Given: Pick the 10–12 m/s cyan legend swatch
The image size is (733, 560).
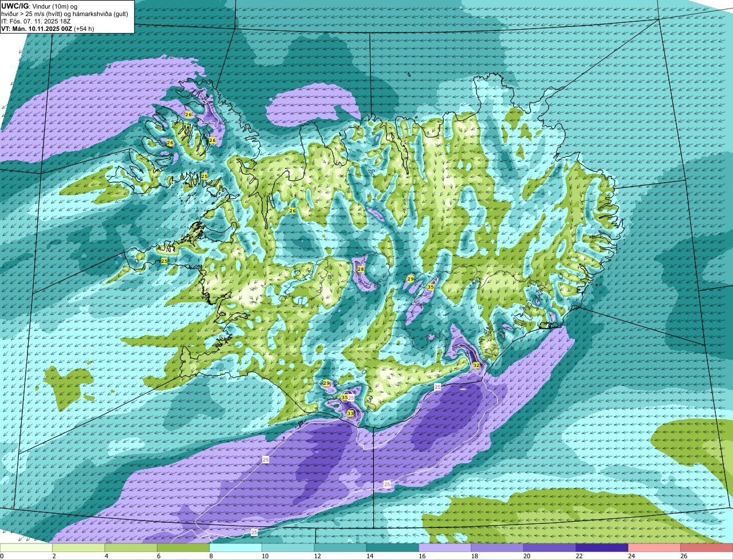Looking at the screenshot, I should click(x=288, y=548).
